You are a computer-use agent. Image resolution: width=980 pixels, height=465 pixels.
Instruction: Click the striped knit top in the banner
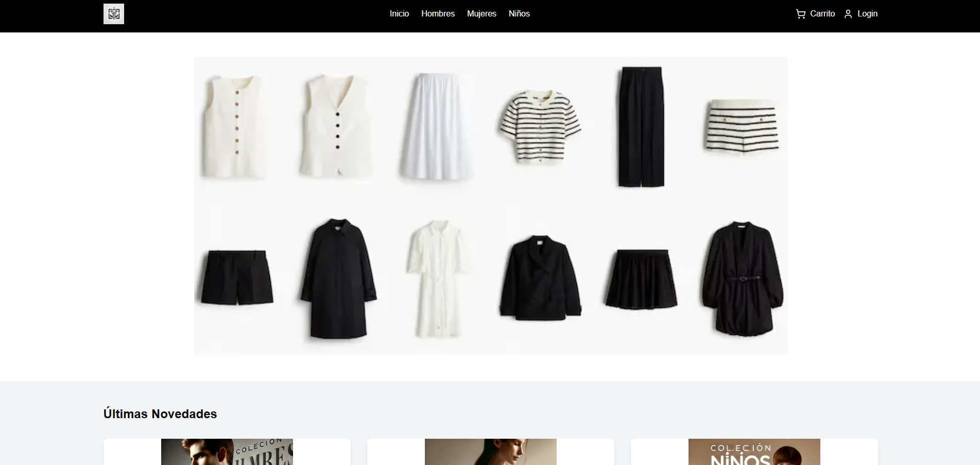coord(541,126)
